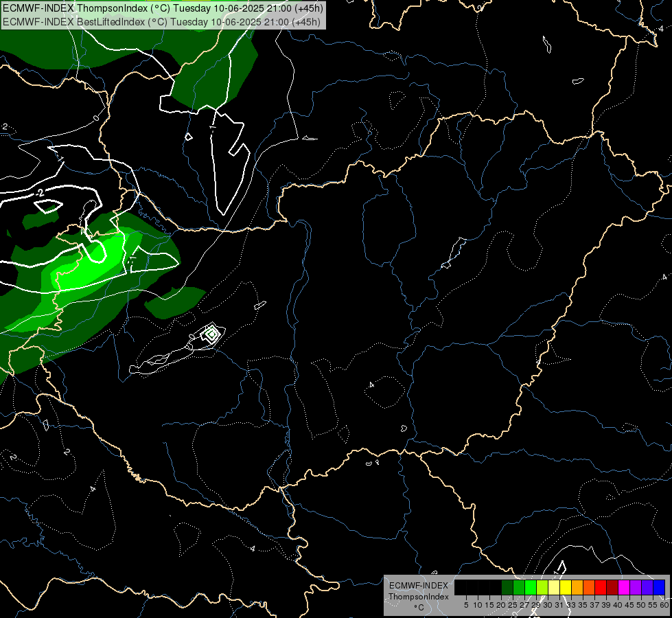Click the purple 45-50 legend swatch
The width and height of the screenshot is (672, 618).
point(636,587)
